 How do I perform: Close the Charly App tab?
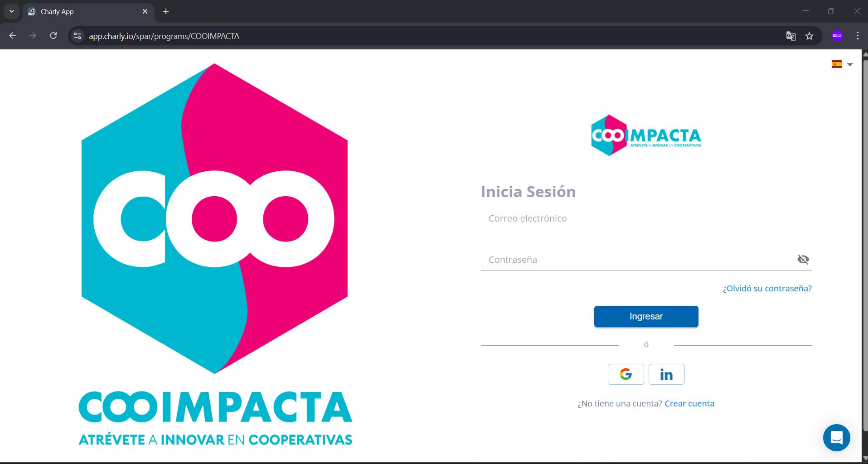coord(145,11)
